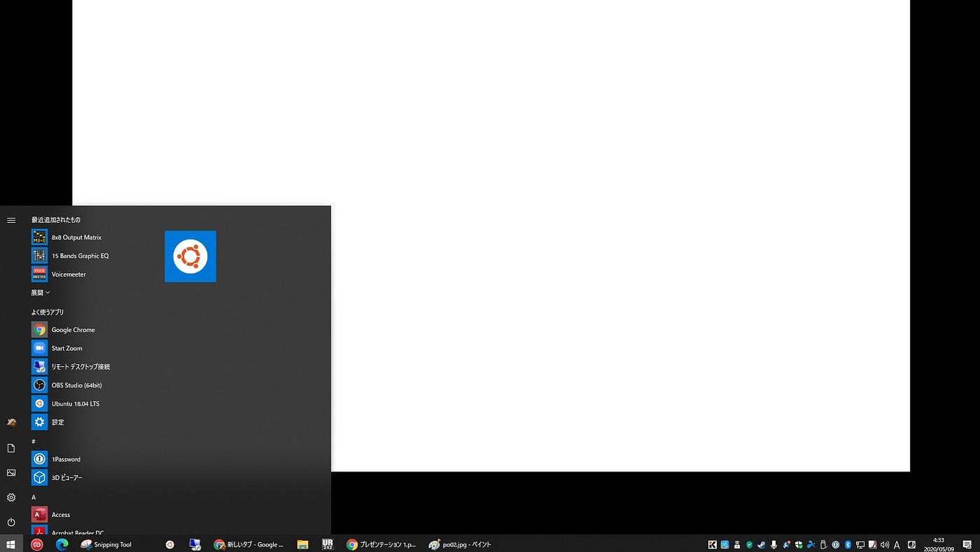Open Settings gear in Start sidebar
The width and height of the screenshot is (980, 552).
click(x=11, y=497)
